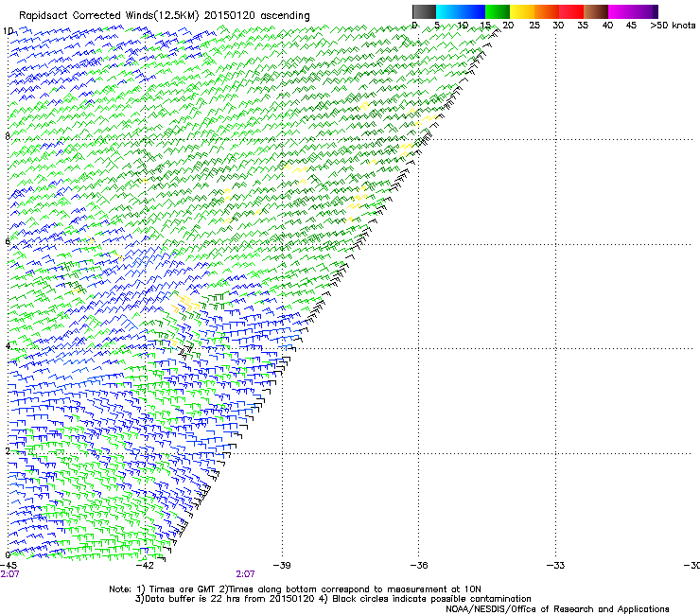
Task: Click the "Times are GMT" note line
Action: pyautogui.click(x=295, y=589)
